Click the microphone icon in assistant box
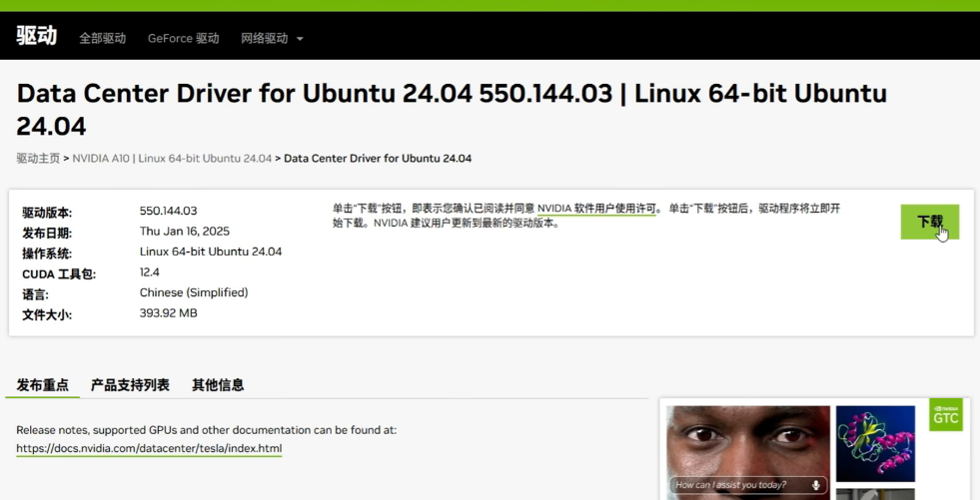The width and height of the screenshot is (980, 500). coord(815,485)
